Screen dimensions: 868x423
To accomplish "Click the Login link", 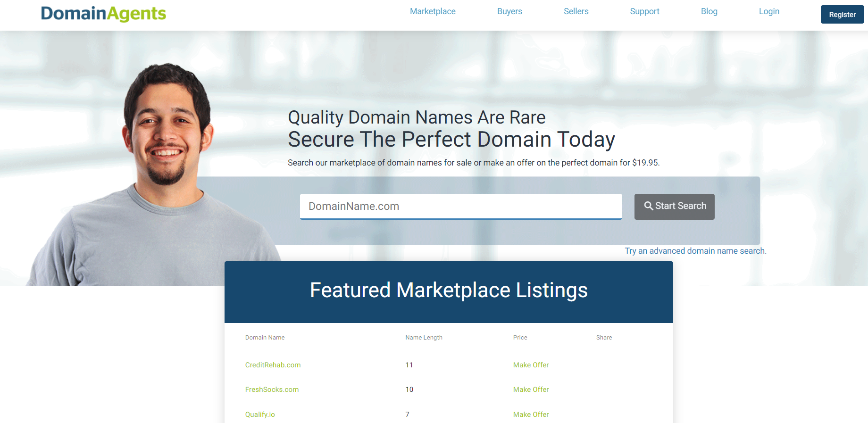I will coord(769,11).
